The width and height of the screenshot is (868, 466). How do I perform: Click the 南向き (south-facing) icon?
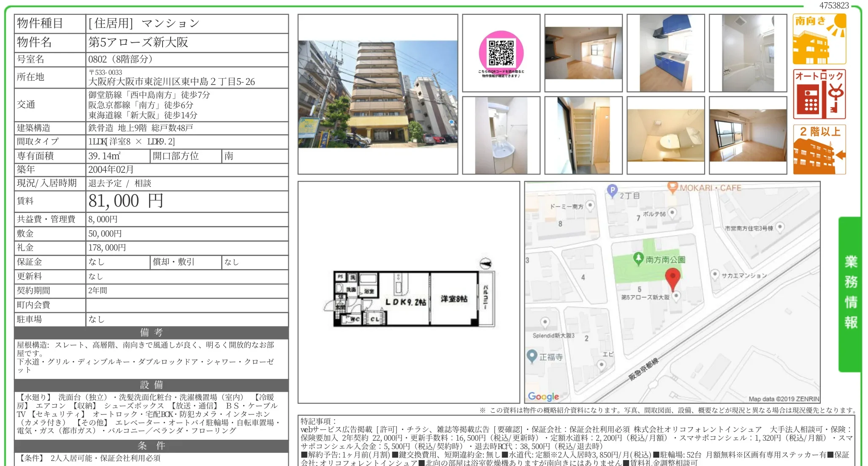coord(819,37)
